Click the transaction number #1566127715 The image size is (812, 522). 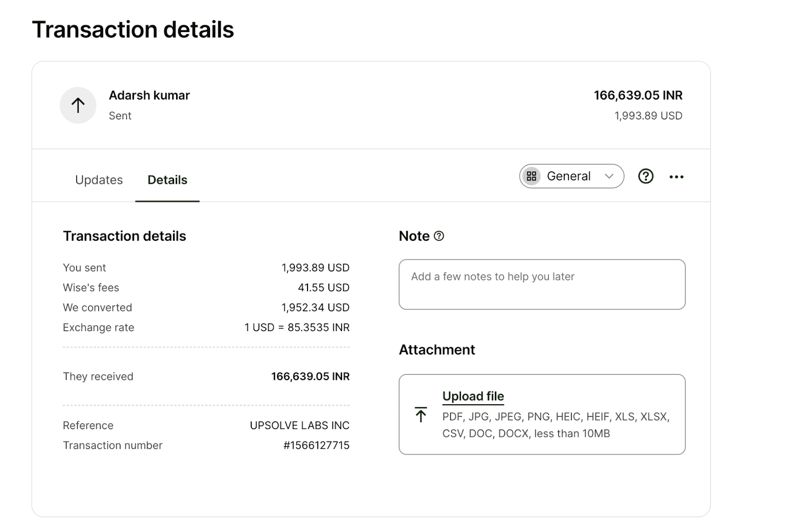pyautogui.click(x=316, y=445)
